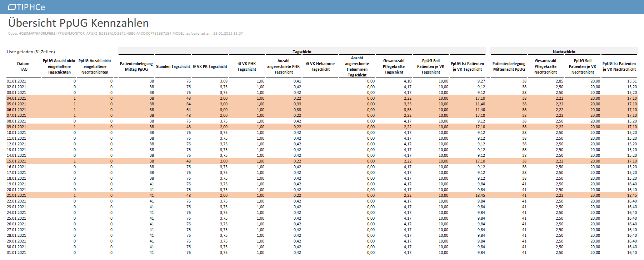This screenshot has width=644, height=260.
Task: Select highlighted date cell 15.01.2021
Action: click(x=16, y=161)
